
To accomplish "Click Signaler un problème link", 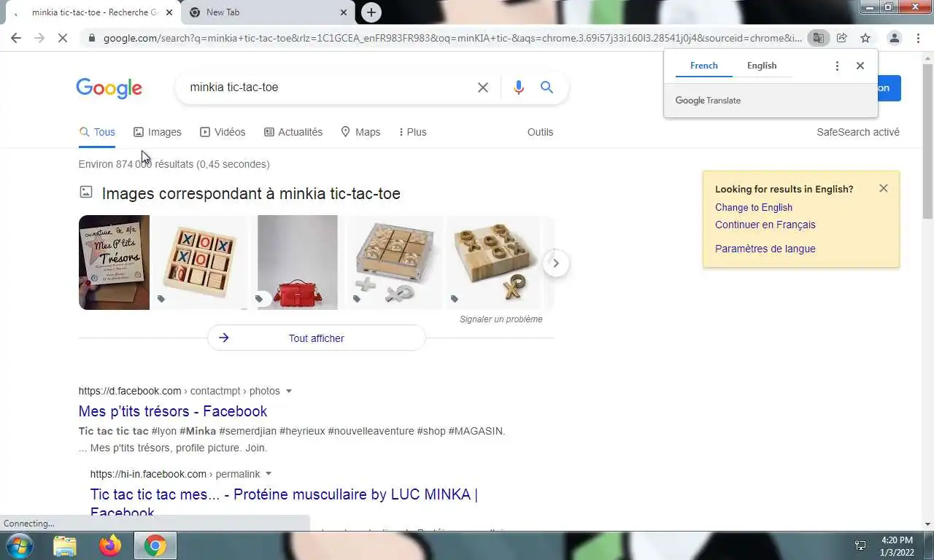I will 501,319.
